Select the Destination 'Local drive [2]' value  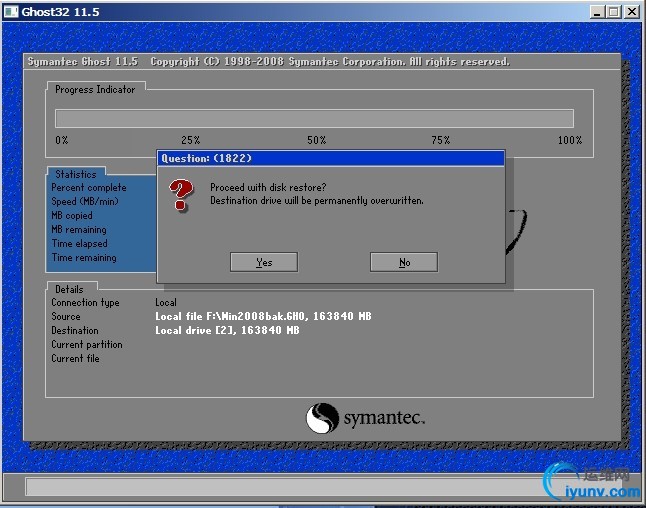227,330
